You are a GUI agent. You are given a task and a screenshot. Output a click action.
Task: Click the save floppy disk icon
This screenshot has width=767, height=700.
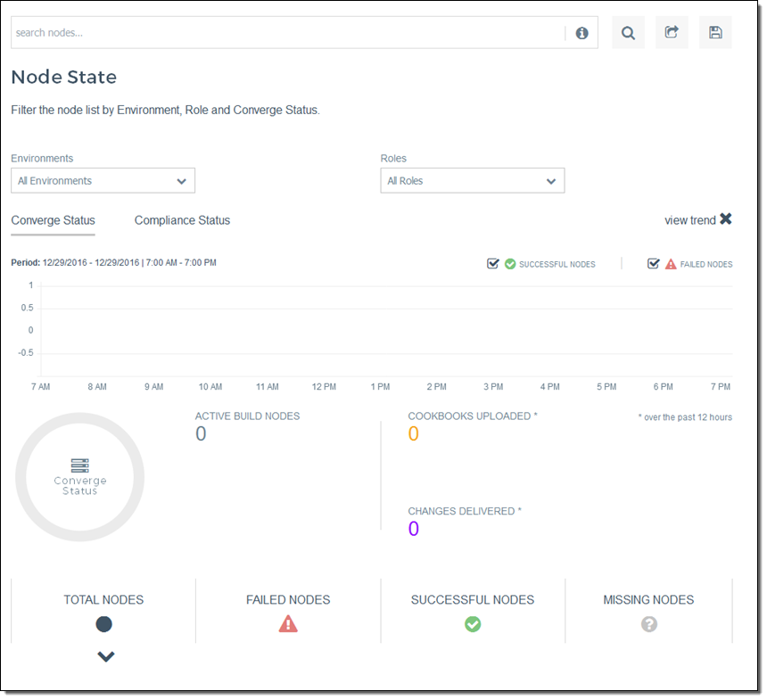pos(715,33)
